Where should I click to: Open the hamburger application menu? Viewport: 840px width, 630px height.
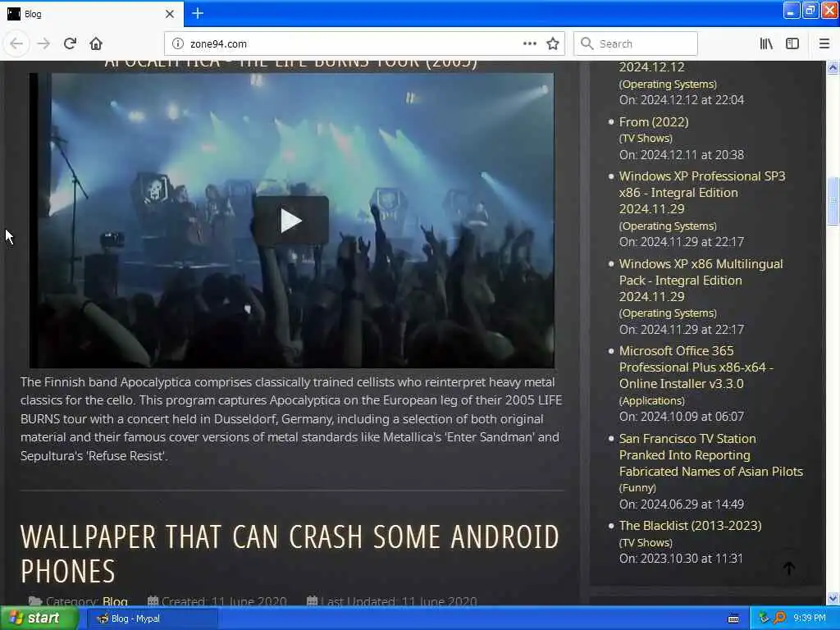click(x=824, y=43)
